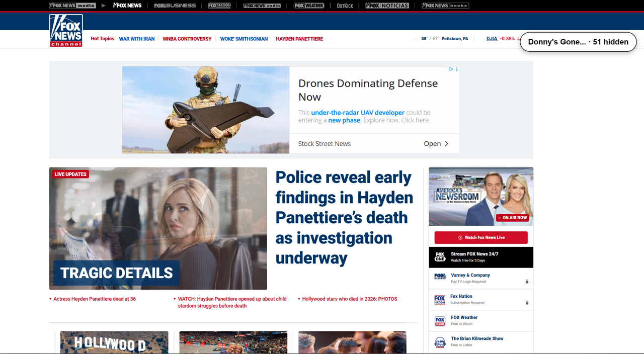This screenshot has width=644, height=354.
Task: Click the LIVE UPDATES badge
Action: click(x=70, y=174)
